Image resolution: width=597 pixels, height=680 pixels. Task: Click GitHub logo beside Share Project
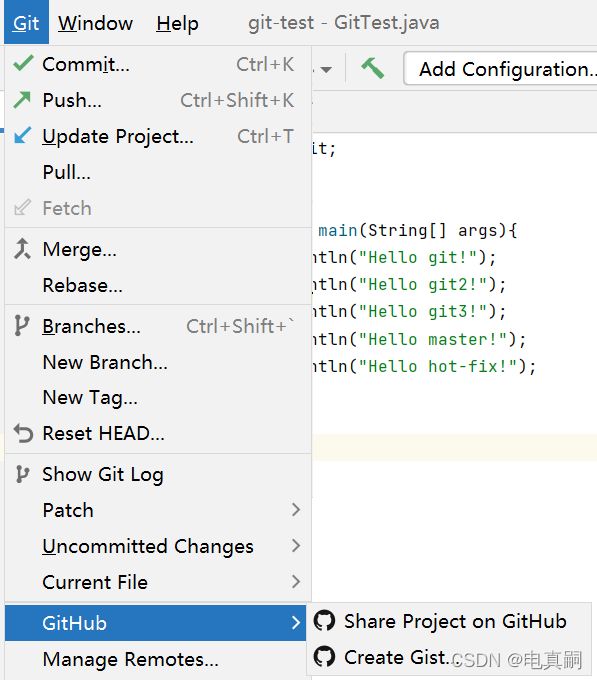coord(324,621)
